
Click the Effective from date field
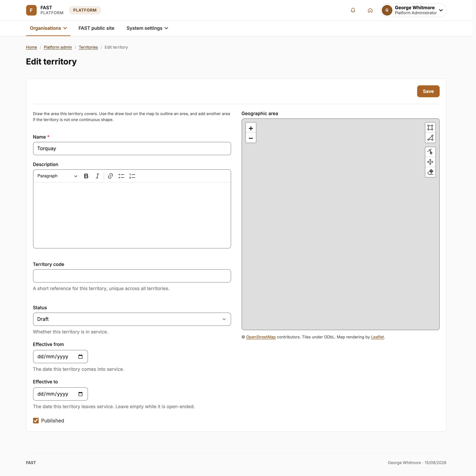pos(60,357)
